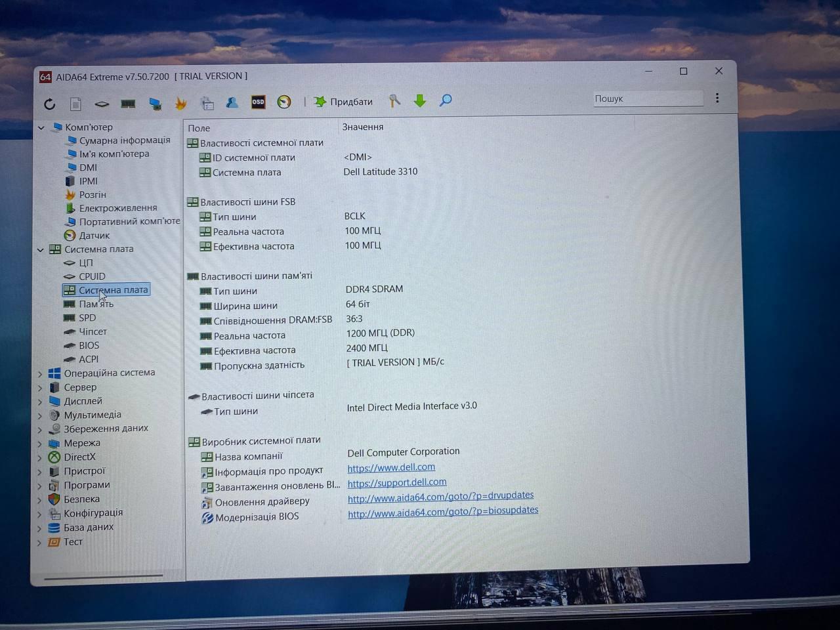
Task: Launch the stability test flame icon
Action: pos(181,103)
